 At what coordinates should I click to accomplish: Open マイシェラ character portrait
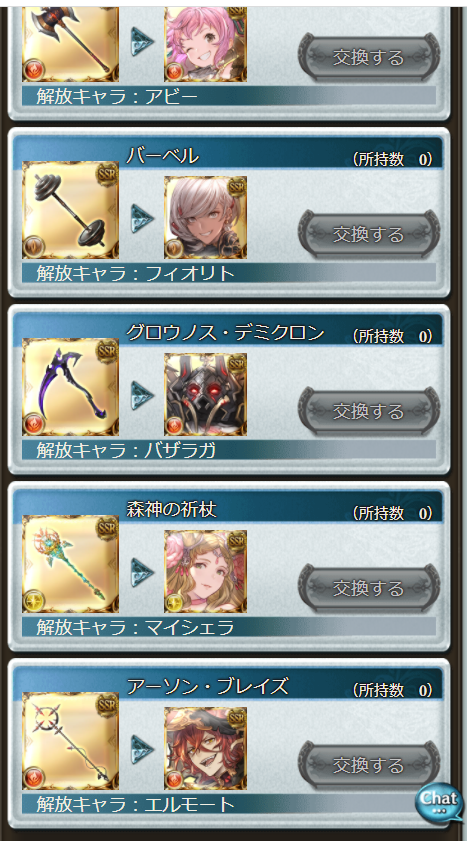(205, 571)
